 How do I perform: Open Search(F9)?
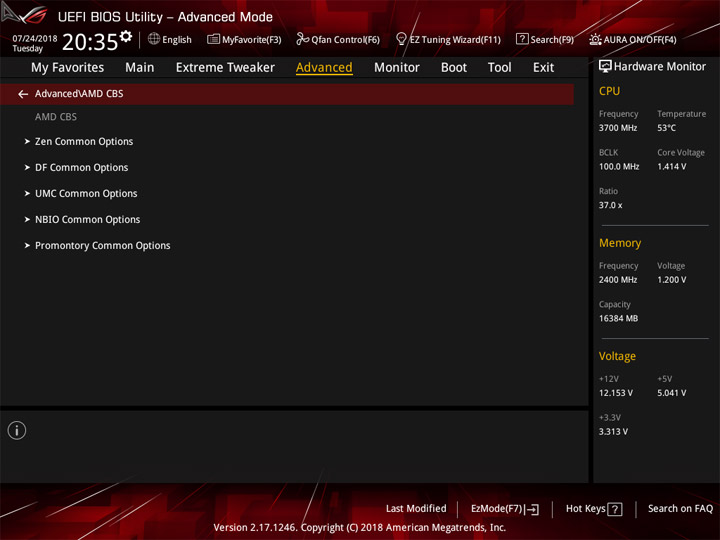[x=552, y=40]
